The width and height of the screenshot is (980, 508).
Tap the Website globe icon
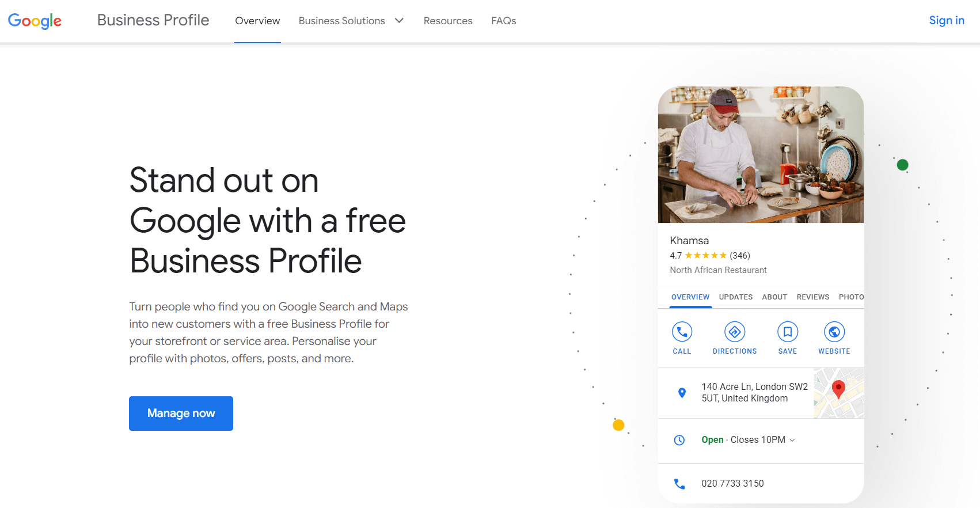(x=834, y=332)
